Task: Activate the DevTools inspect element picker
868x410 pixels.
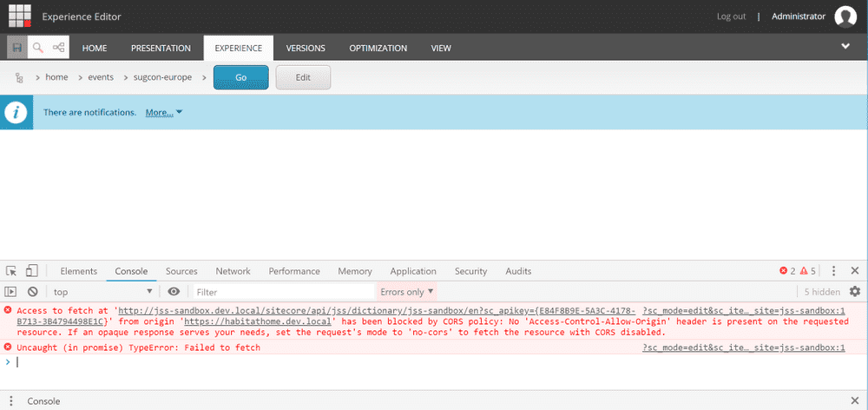Action: coord(11,271)
